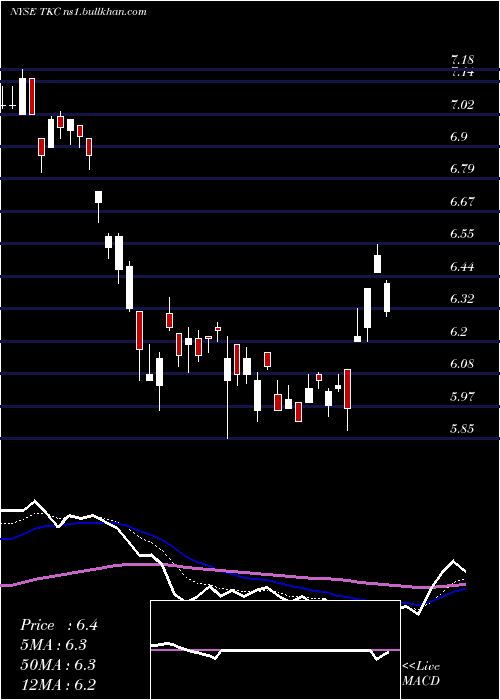Click the NYSE TKC chart title
This screenshot has width=500, height=700.
point(78,12)
